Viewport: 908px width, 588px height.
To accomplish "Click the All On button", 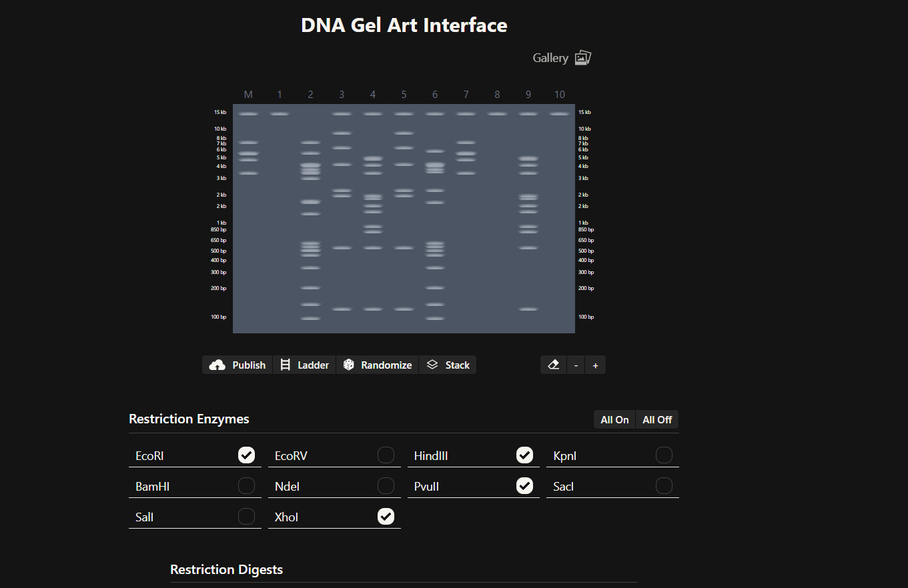I will coord(614,419).
